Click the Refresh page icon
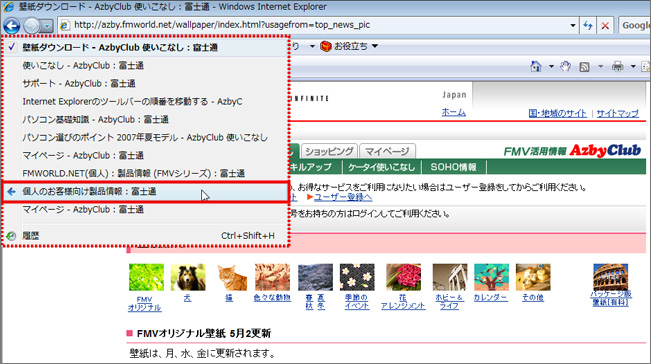The height and width of the screenshot is (364, 651). pos(587,25)
